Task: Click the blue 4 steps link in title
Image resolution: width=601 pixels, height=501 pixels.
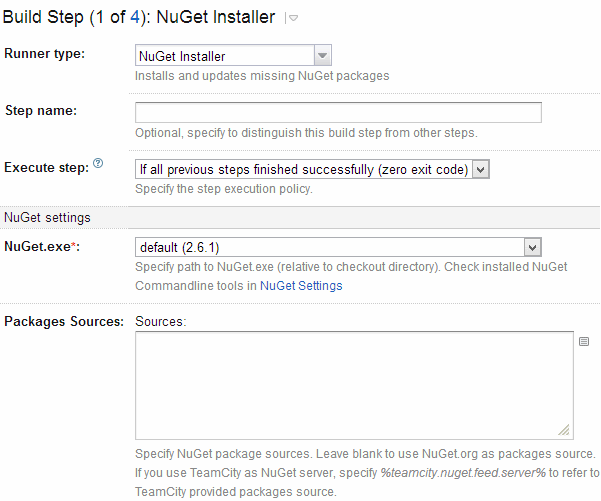Action: (135, 17)
